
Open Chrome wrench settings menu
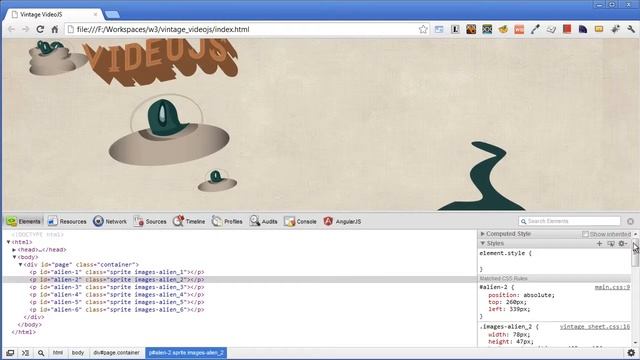pyautogui.click(x=631, y=29)
